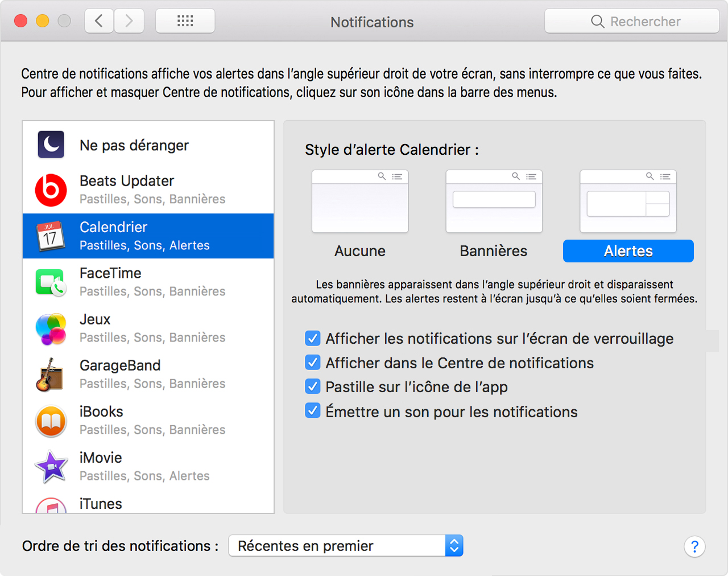The height and width of the screenshot is (576, 728).
Task: Click the Alertes style button
Action: pyautogui.click(x=628, y=251)
